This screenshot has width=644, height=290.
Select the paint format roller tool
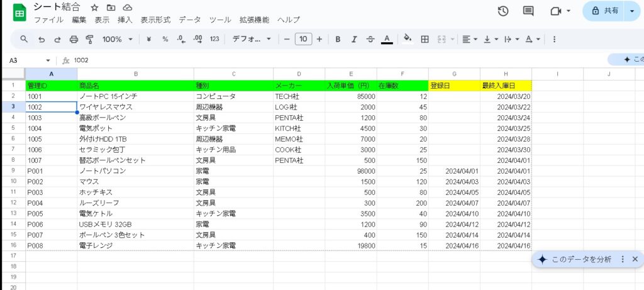(89, 39)
